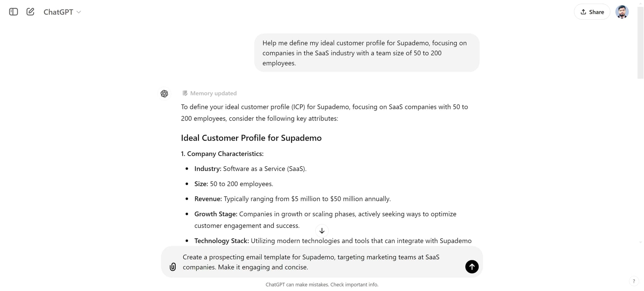Click the vertical scrollbar on the right

click(641, 41)
